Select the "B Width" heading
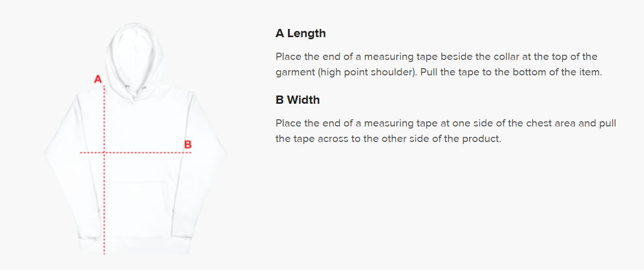Image resolution: width=644 pixels, height=270 pixels. pyautogui.click(x=297, y=100)
